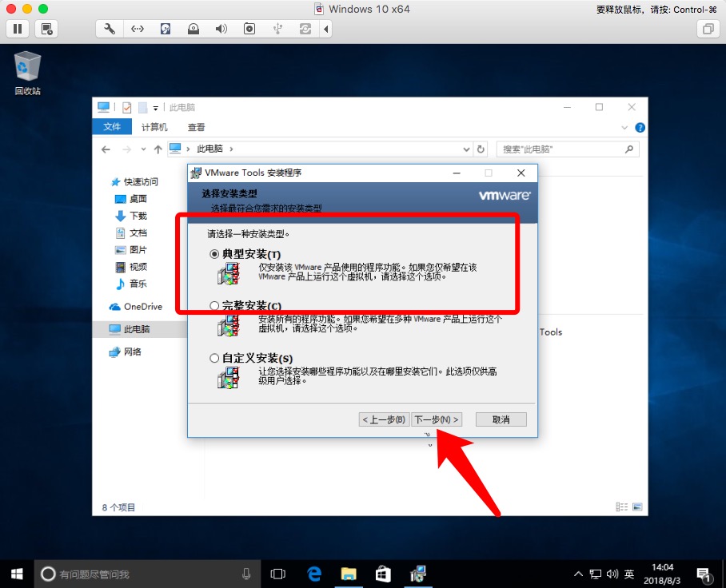The height and width of the screenshot is (588, 726).
Task: Click the camera device icon in toolbar
Action: [x=249, y=29]
